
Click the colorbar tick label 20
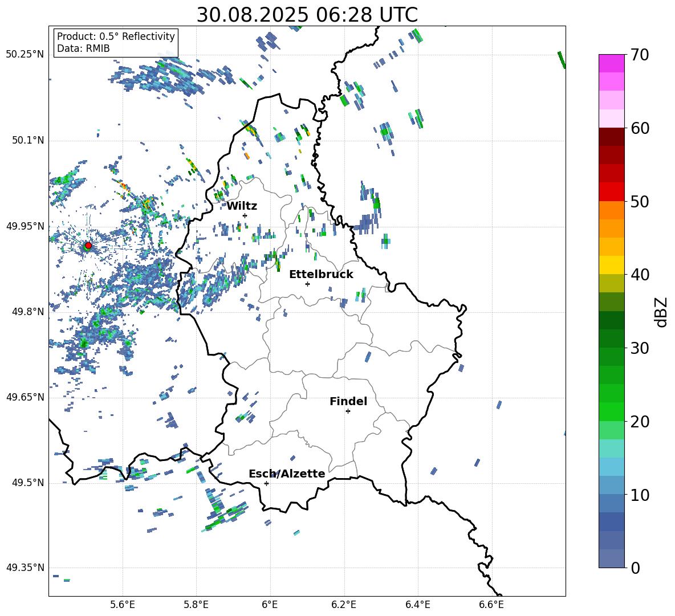pos(640,422)
